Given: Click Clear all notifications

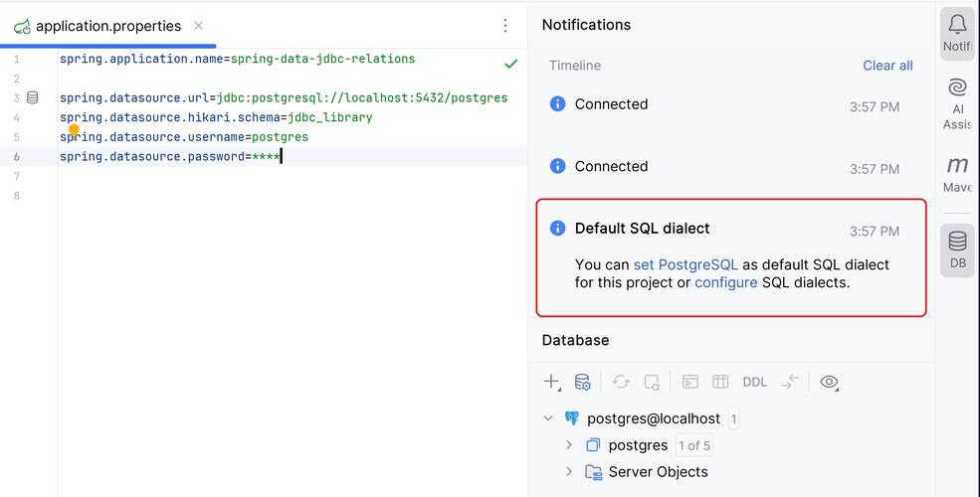Looking at the screenshot, I should 887,66.
